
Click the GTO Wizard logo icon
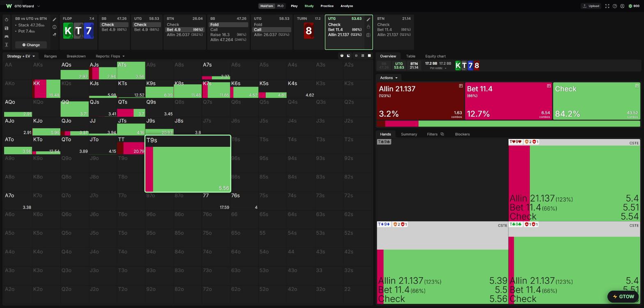(9, 6)
